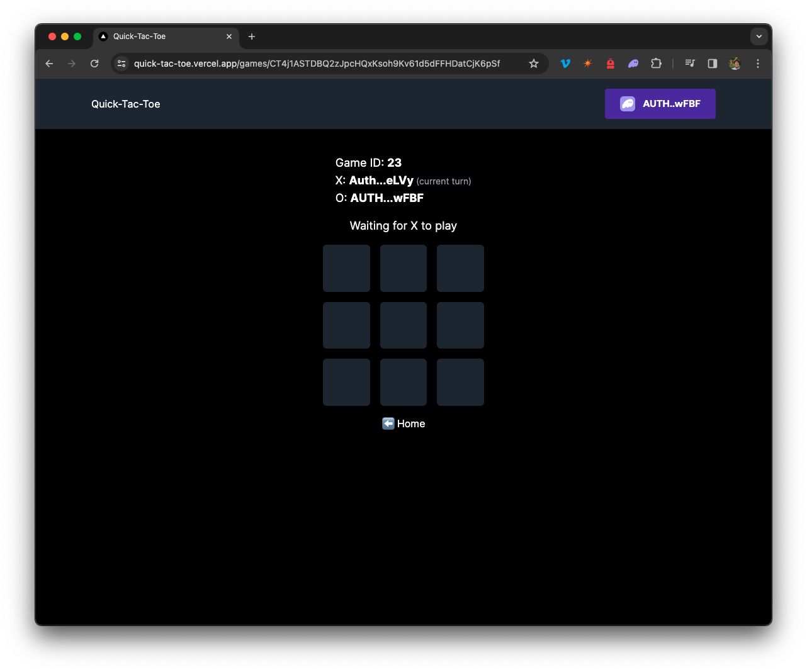
Task: Expand the tab search dropdown arrow
Action: tap(759, 36)
